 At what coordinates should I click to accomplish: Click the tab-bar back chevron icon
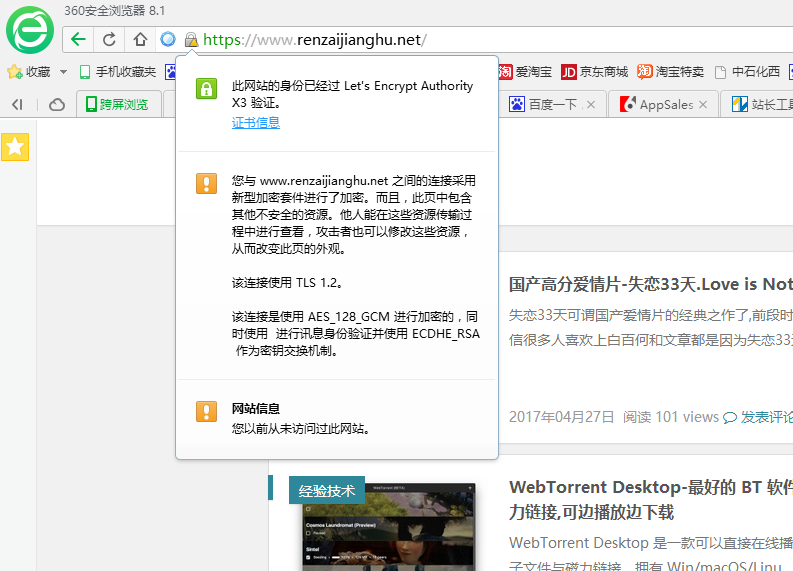(18, 105)
